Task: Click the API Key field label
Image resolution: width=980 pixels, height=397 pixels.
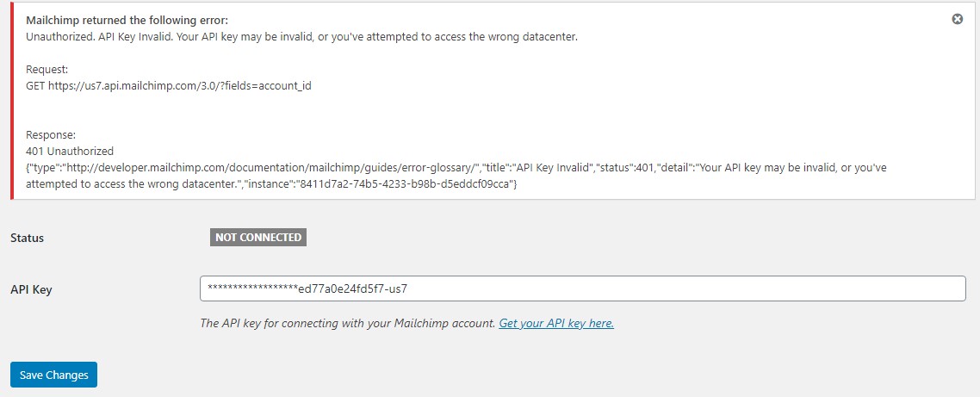Action: pyautogui.click(x=31, y=289)
